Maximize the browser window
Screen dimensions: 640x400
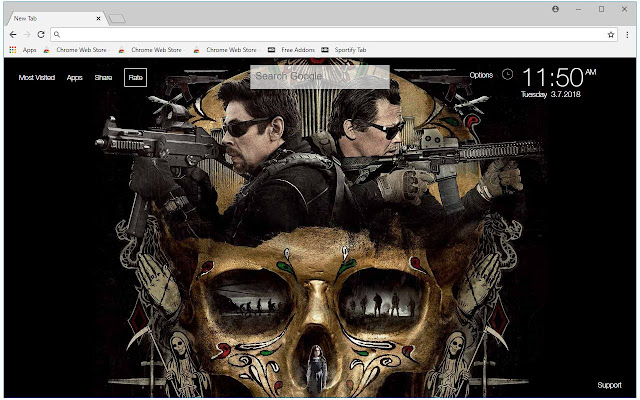(601, 9)
